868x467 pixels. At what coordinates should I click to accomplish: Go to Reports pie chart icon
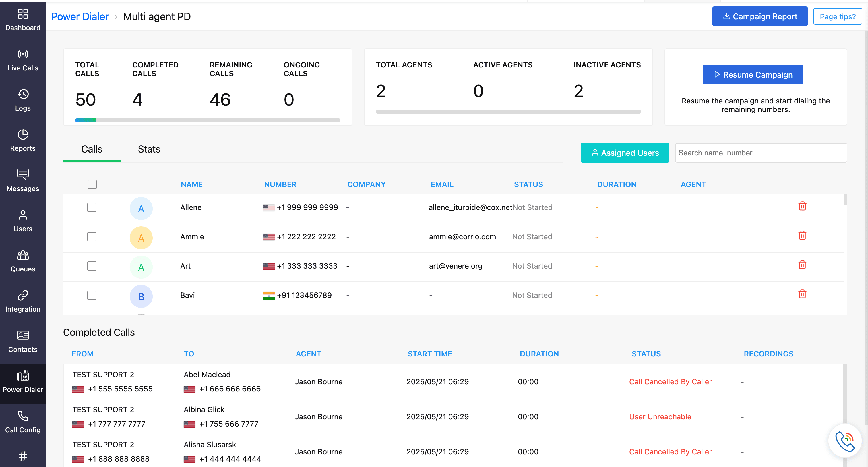coord(23,134)
